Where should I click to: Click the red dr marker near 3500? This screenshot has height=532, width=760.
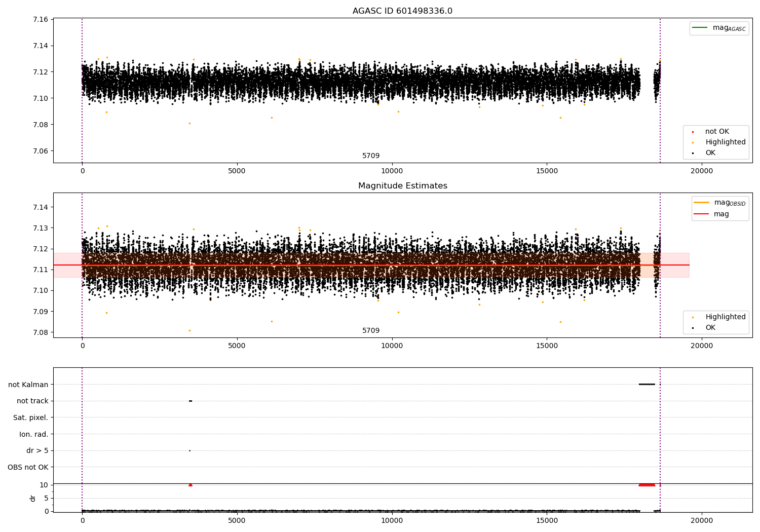191,485
